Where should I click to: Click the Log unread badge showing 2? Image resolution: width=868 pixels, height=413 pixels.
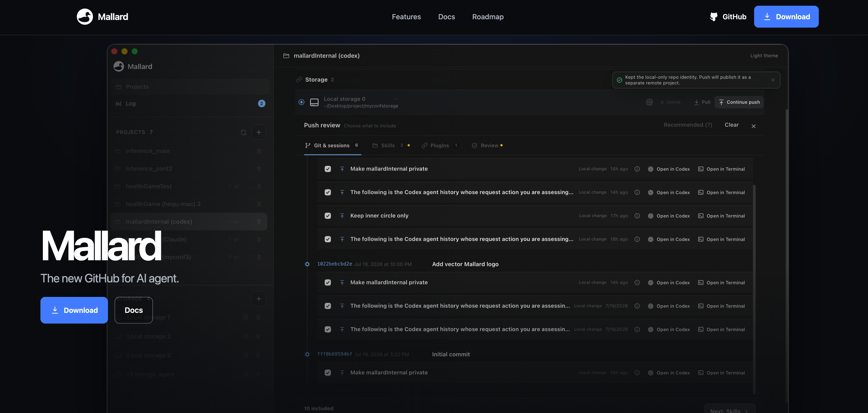click(x=262, y=103)
